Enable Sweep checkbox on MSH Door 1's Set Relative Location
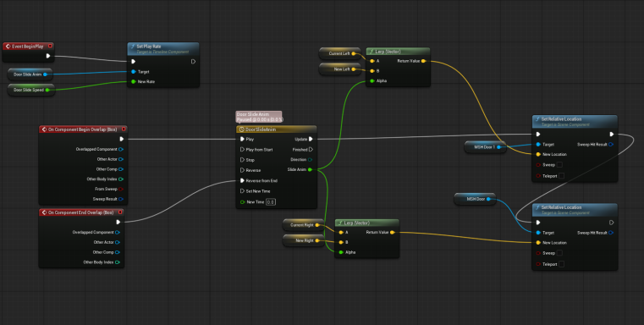This screenshot has width=644, height=325. (x=559, y=165)
